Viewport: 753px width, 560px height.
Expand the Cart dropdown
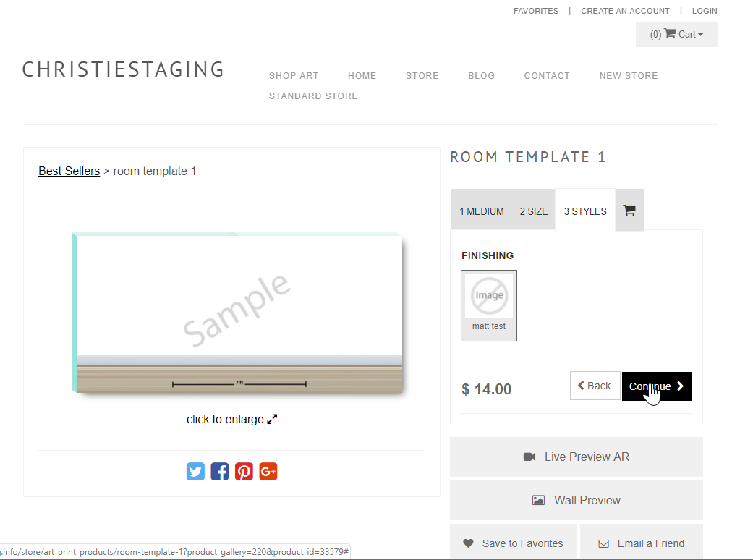[676, 34]
